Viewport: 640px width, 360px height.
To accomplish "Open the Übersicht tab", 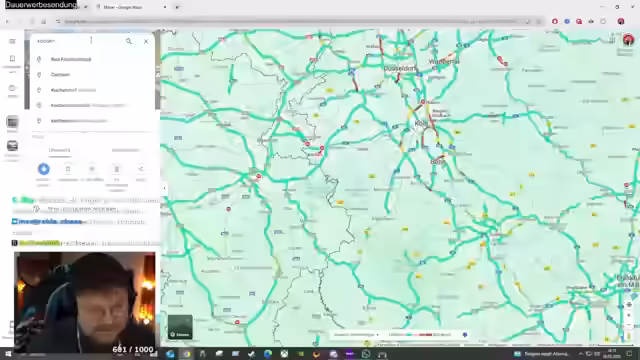I will click(x=59, y=150).
